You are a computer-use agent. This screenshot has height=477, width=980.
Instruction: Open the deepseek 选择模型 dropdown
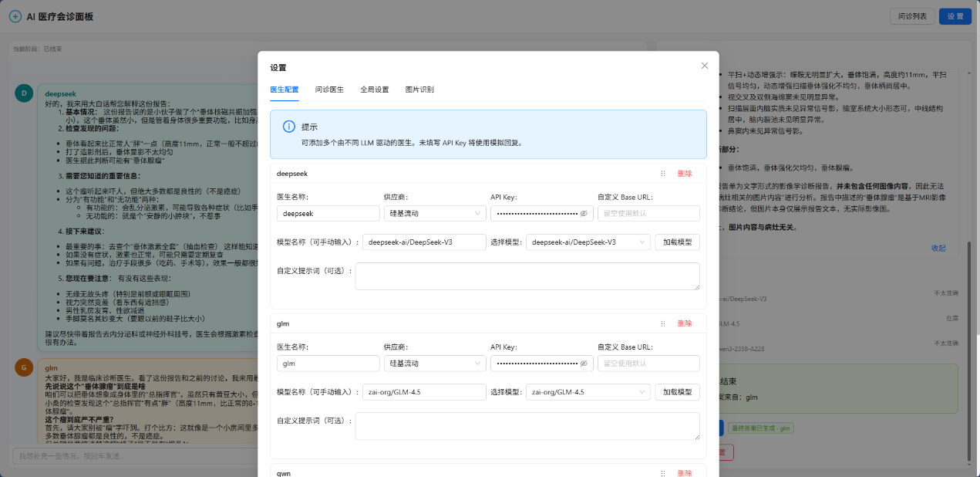pyautogui.click(x=588, y=242)
